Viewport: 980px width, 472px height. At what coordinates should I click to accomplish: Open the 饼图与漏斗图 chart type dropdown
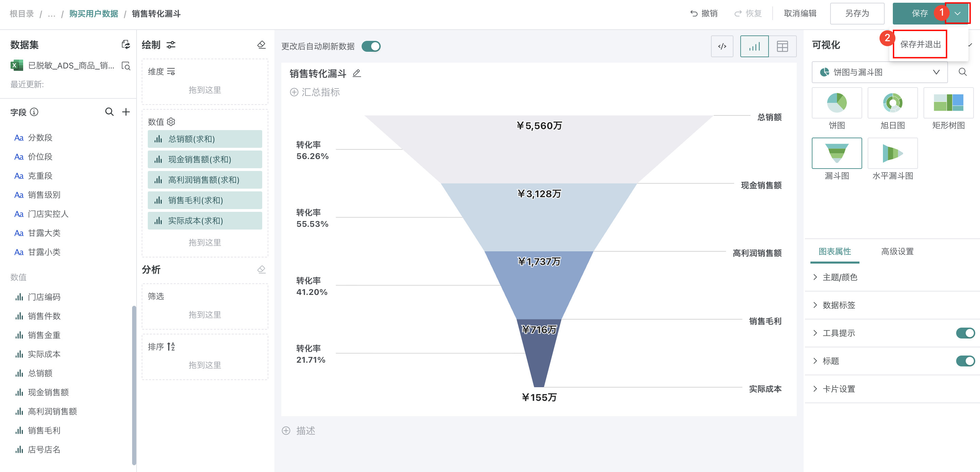click(x=879, y=72)
